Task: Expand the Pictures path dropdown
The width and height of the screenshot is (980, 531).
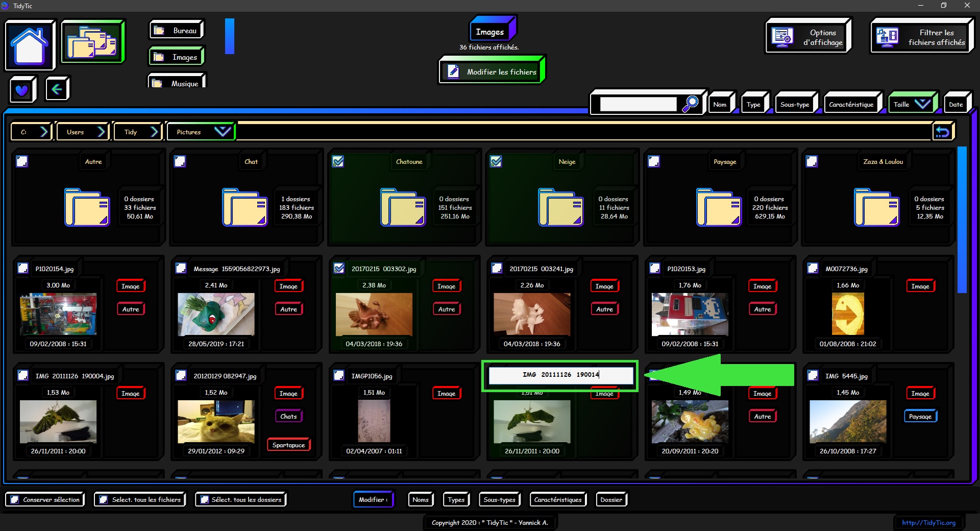Action: [x=222, y=132]
